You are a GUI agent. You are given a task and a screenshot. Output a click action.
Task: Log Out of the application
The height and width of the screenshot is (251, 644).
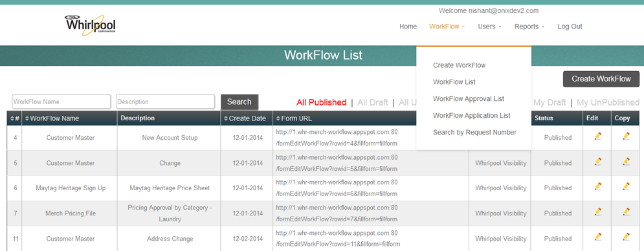(570, 27)
